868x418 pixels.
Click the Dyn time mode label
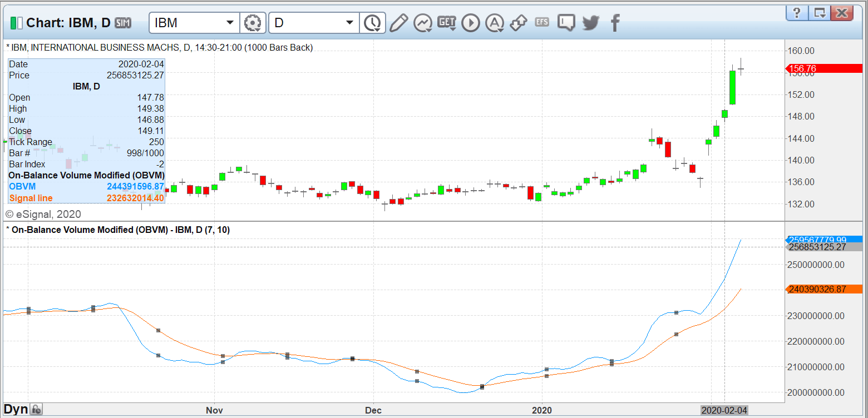(16, 410)
